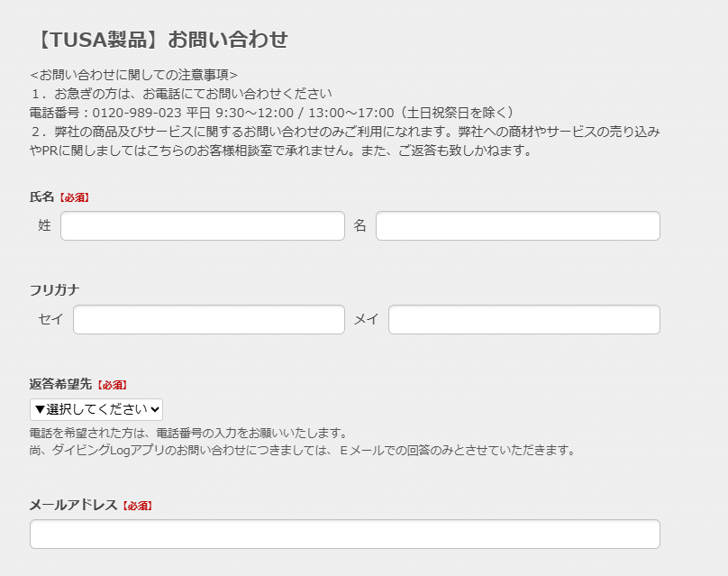Click the 返答希望先 label
The width and height of the screenshot is (728, 576).
(x=60, y=384)
